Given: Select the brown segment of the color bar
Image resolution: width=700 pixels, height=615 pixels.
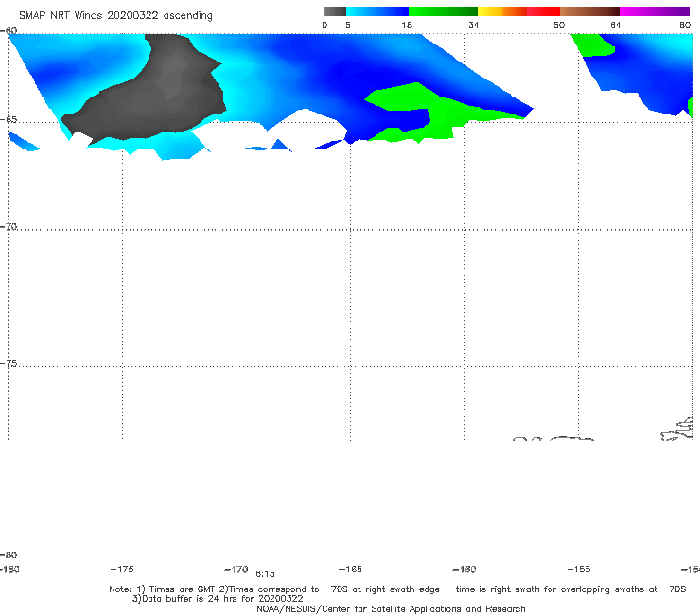Looking at the screenshot, I should (x=589, y=11).
